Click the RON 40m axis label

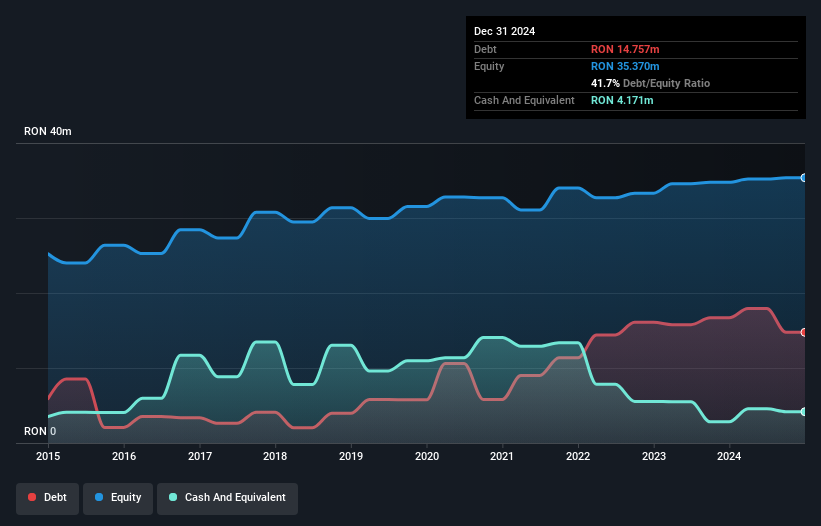[x=48, y=131]
